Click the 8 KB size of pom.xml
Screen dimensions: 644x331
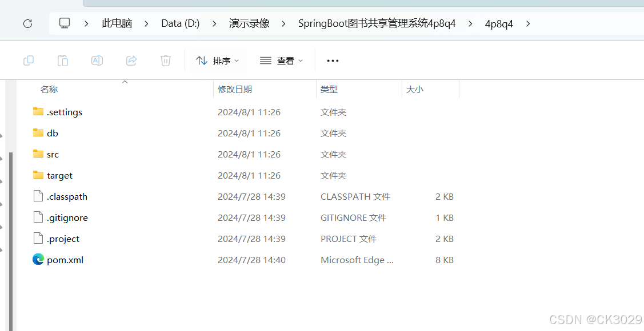coord(445,260)
